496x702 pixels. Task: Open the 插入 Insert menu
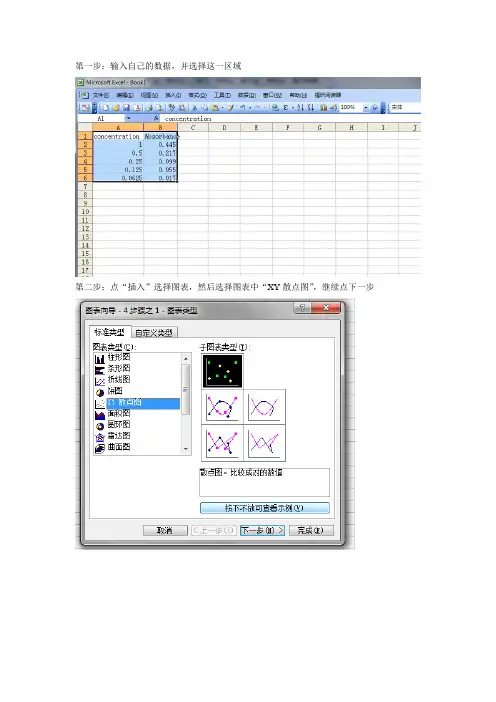tap(173, 95)
